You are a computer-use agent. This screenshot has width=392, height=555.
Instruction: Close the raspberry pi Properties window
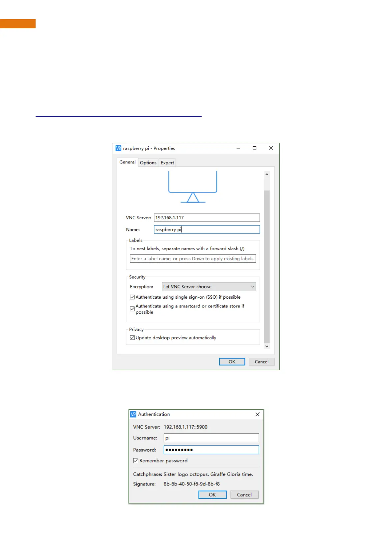271,148
